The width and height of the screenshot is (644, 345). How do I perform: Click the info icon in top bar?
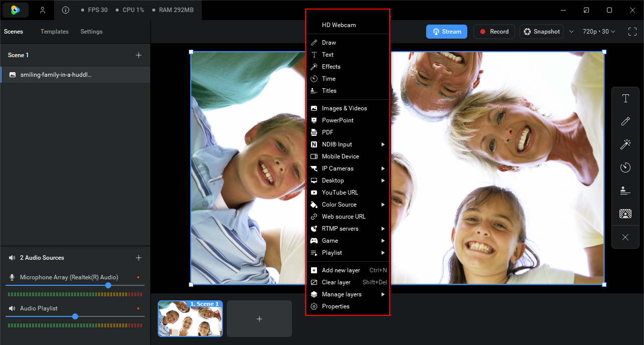pyautogui.click(x=66, y=10)
